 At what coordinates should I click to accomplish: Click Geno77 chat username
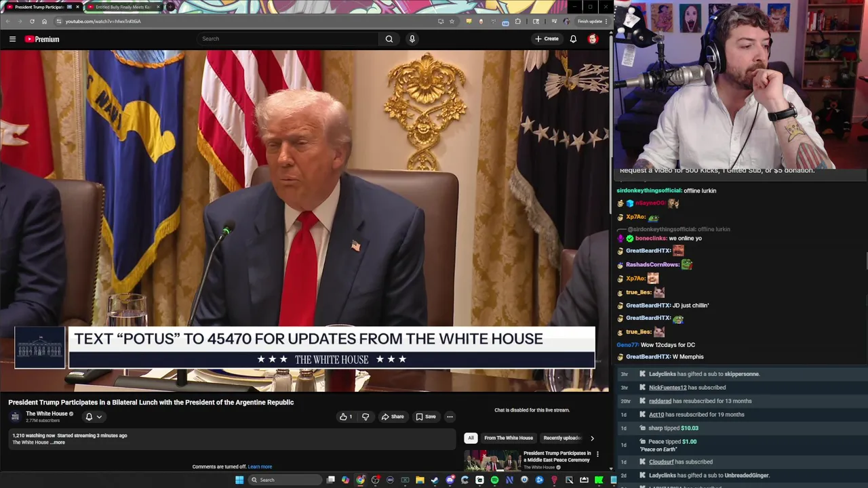click(x=627, y=345)
